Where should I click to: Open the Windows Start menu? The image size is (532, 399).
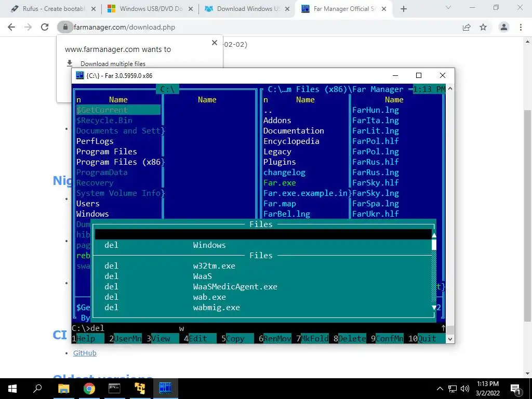pyautogui.click(x=12, y=389)
